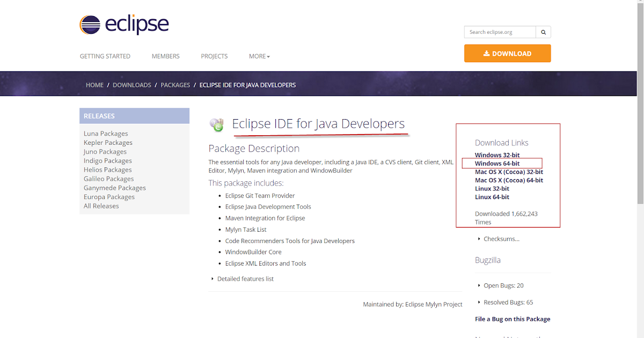The height and width of the screenshot is (338, 644).
Task: Open All Releases link
Action: [101, 206]
